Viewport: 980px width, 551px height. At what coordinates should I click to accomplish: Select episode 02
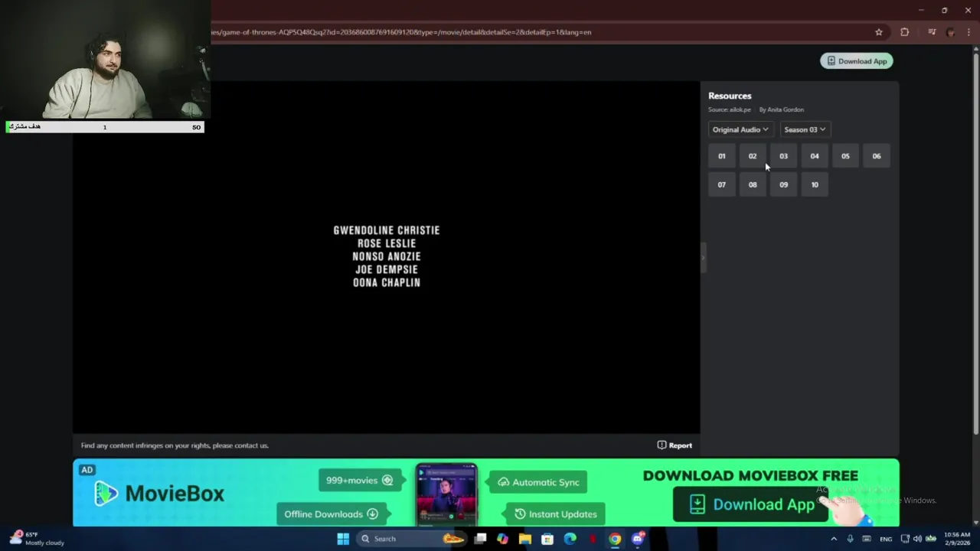[x=753, y=156]
